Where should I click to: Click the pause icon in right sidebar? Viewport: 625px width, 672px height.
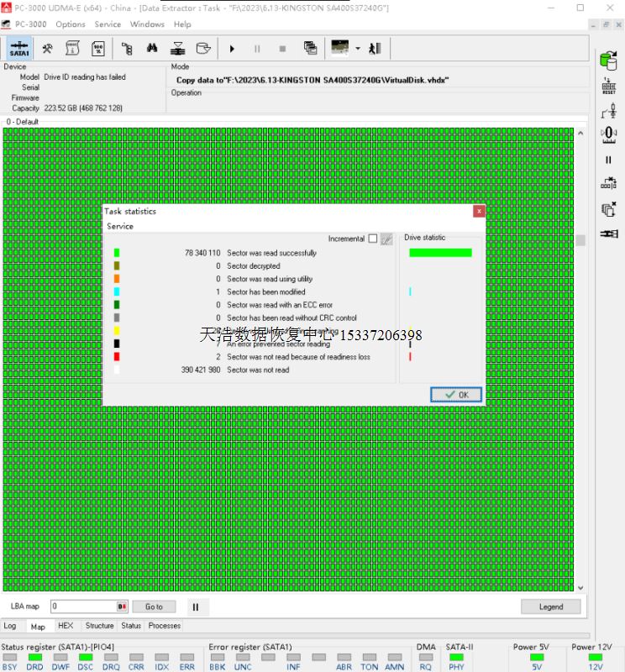click(x=608, y=160)
